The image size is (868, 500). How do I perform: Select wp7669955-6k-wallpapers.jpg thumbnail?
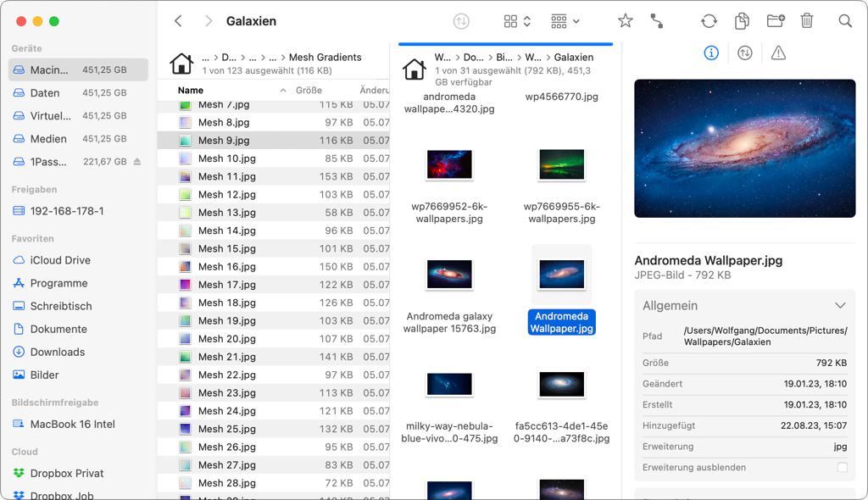561,164
